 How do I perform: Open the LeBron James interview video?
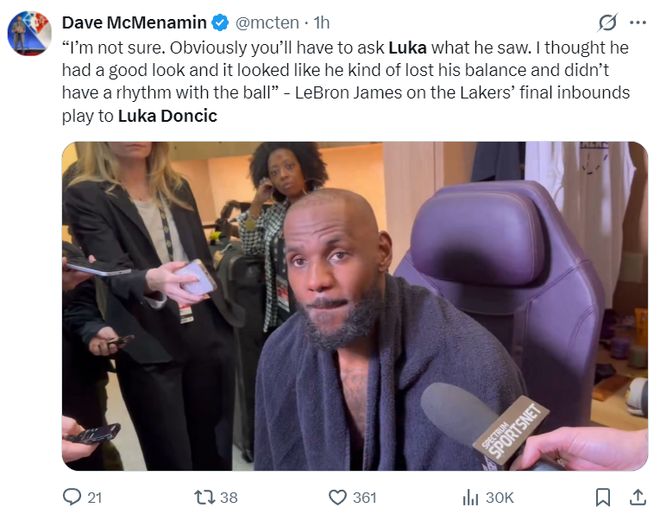point(354,305)
